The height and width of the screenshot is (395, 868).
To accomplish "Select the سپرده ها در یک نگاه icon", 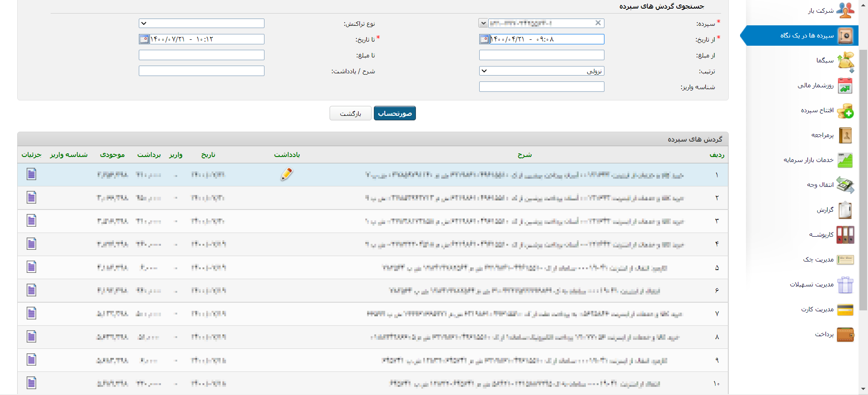I will (x=845, y=36).
